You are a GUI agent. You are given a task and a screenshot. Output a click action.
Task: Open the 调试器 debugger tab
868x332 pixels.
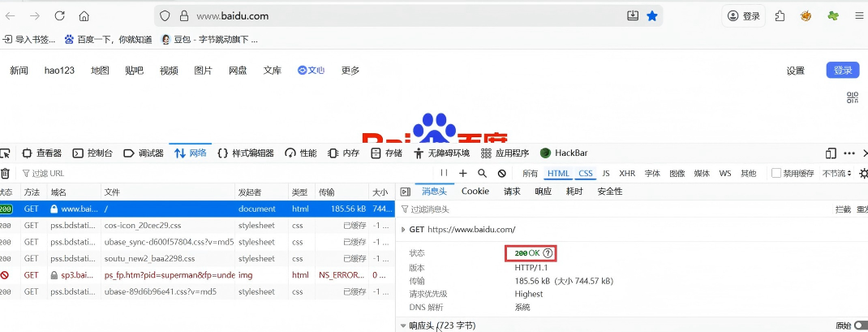[144, 153]
